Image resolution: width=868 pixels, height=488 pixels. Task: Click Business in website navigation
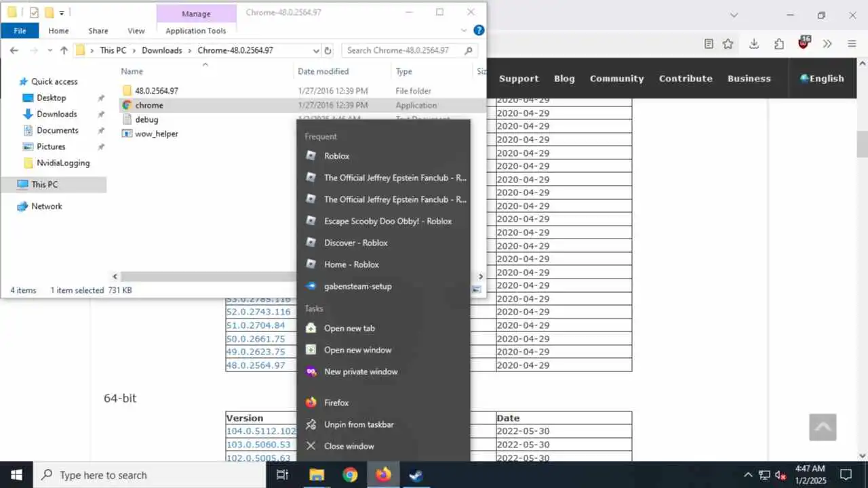[749, 79]
